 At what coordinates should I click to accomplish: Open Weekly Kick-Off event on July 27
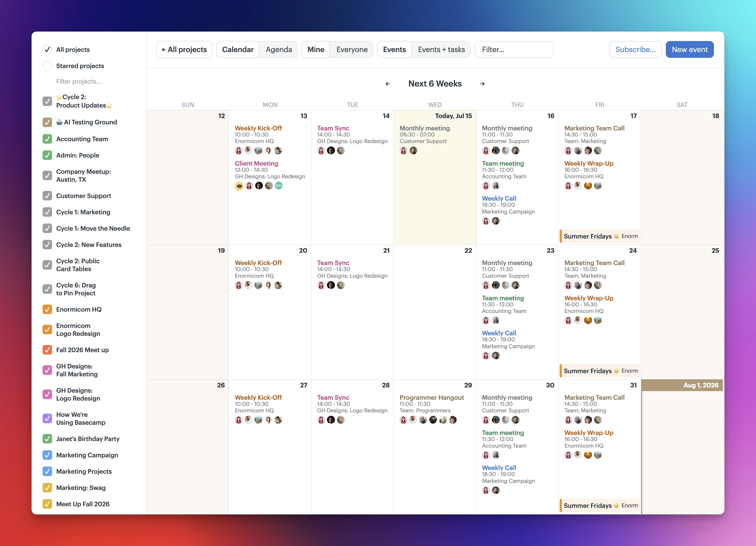click(x=258, y=398)
